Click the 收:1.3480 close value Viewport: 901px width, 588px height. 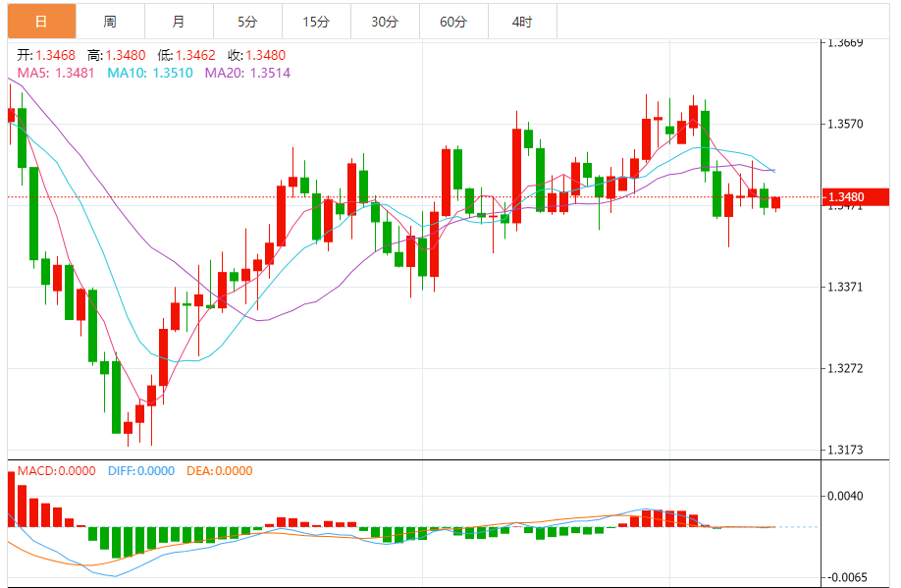[x=256, y=55]
